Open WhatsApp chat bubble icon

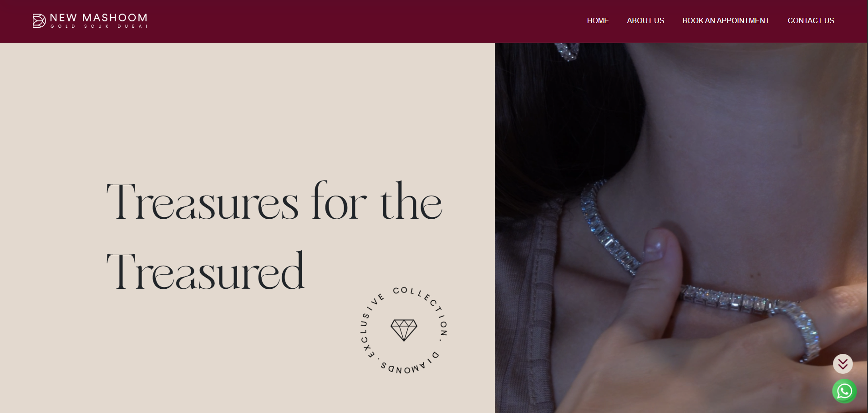tap(844, 391)
